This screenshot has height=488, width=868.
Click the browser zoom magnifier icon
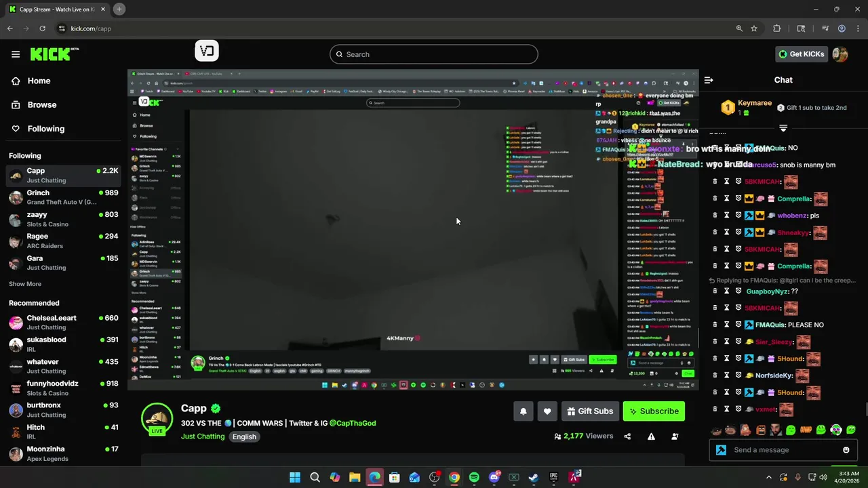pos(739,28)
